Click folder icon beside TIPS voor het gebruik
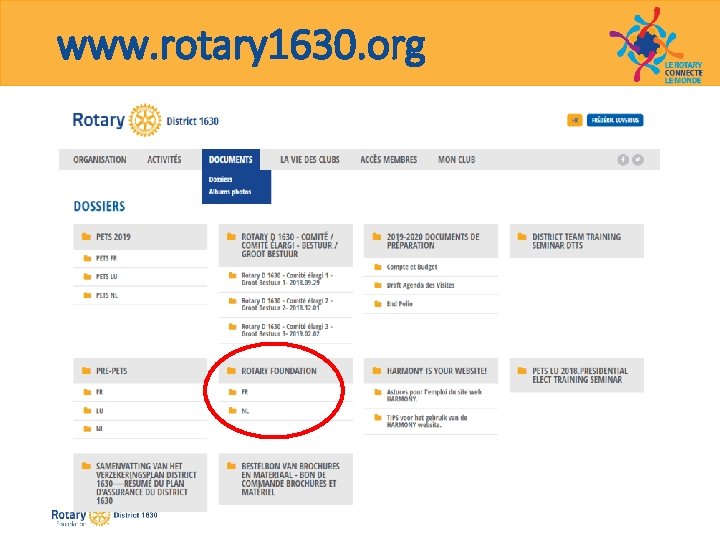Image resolution: width=720 pixels, height=540 pixels. pos(378,418)
